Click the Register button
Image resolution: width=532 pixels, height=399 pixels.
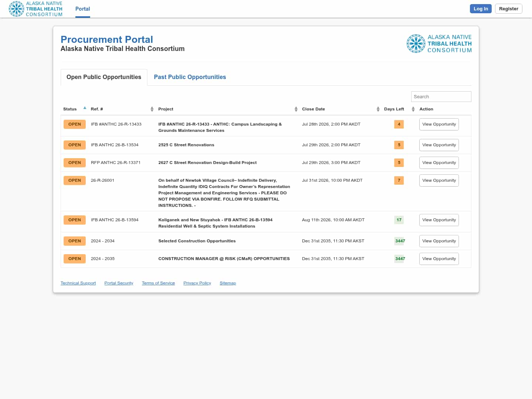click(x=508, y=8)
